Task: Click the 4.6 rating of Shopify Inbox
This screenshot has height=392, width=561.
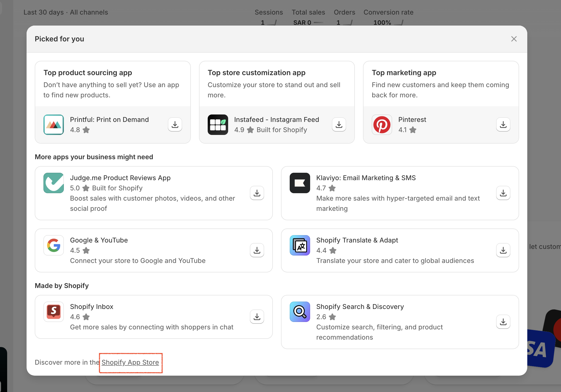Action: tap(80, 317)
